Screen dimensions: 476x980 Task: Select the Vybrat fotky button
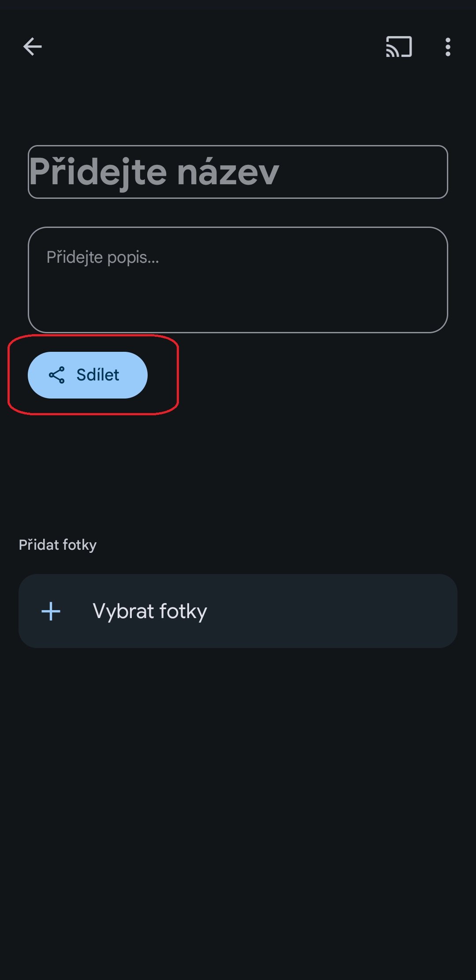click(238, 611)
